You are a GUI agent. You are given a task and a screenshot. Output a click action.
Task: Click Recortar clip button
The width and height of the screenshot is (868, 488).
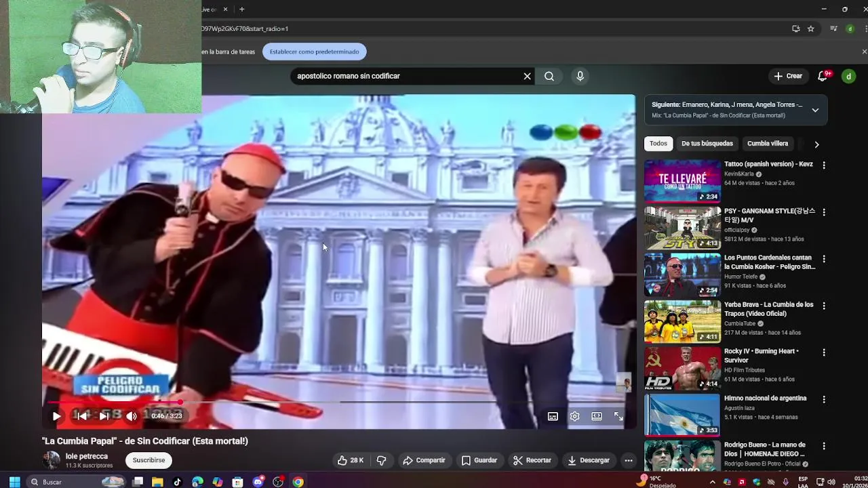(x=532, y=460)
